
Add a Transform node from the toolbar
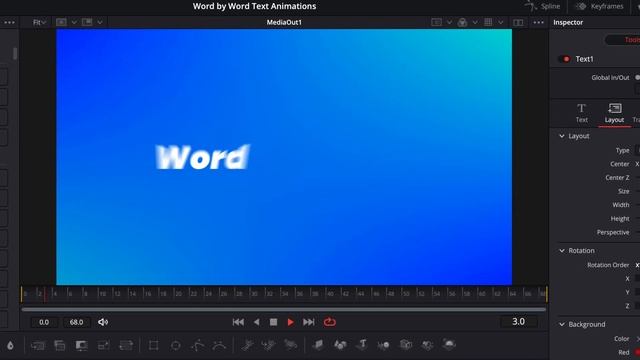point(126,345)
